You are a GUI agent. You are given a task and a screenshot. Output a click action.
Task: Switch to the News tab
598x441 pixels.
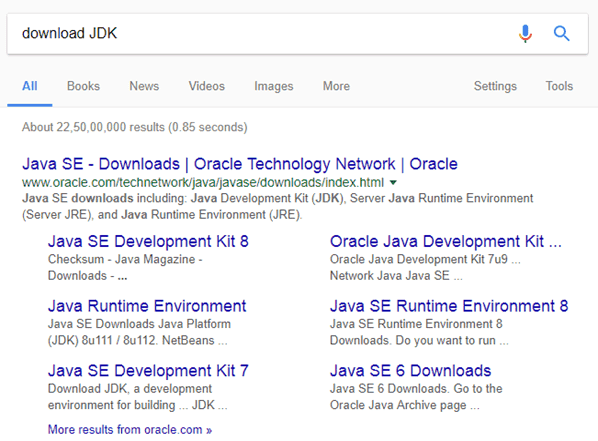tap(144, 86)
